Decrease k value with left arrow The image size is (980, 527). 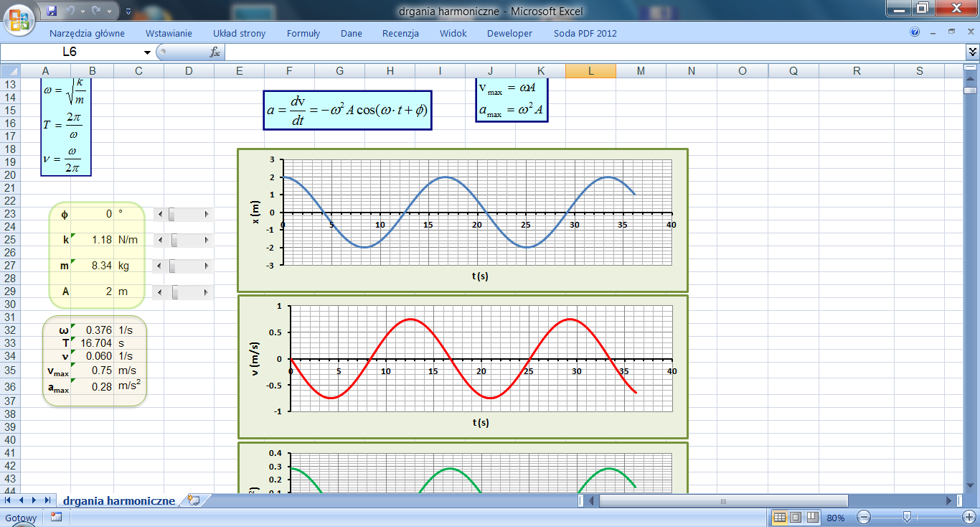(160, 240)
